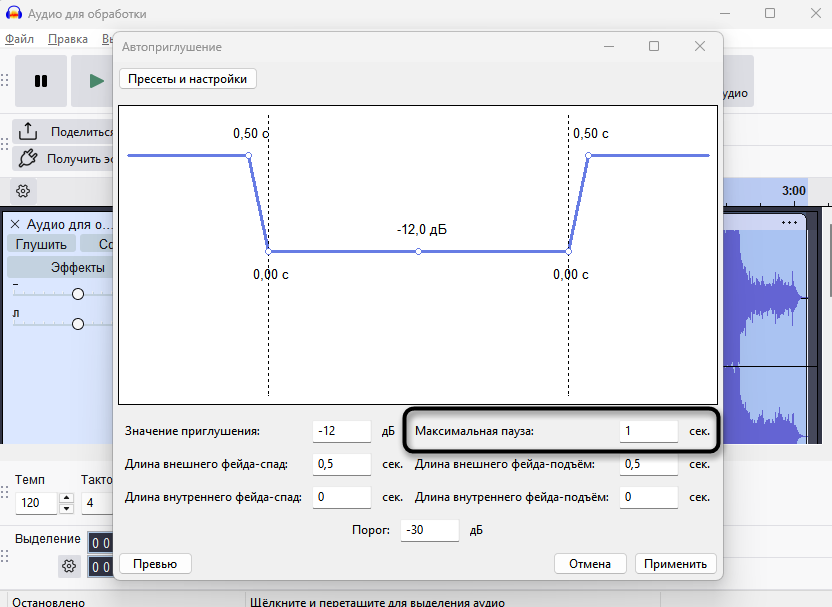
Task: Click the Share audio upload icon
Action: click(28, 131)
